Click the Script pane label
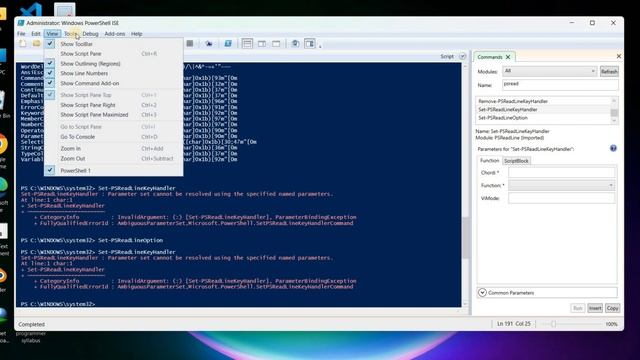 coord(447,57)
